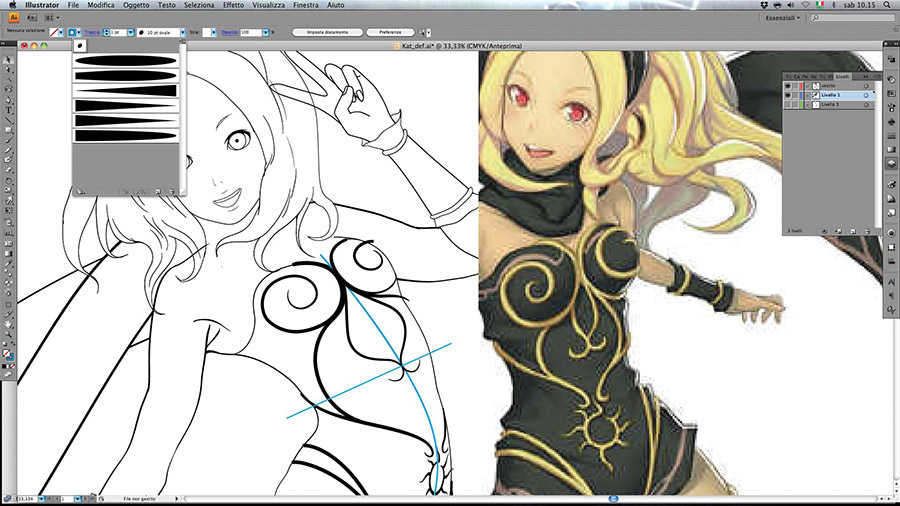900x506 pixels.
Task: Toggle visibility of Livello 1 layer
Action: tap(788, 95)
